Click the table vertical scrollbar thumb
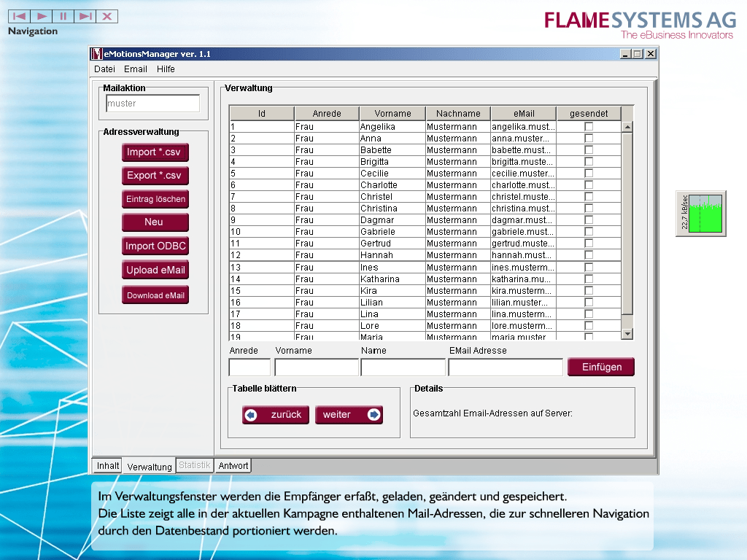Image resolution: width=747 pixels, height=560 pixels. tap(627, 224)
